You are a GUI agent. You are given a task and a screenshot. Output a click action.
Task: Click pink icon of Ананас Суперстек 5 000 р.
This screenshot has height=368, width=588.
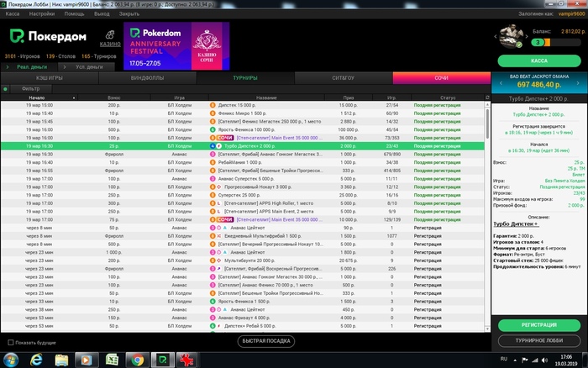[x=213, y=179]
